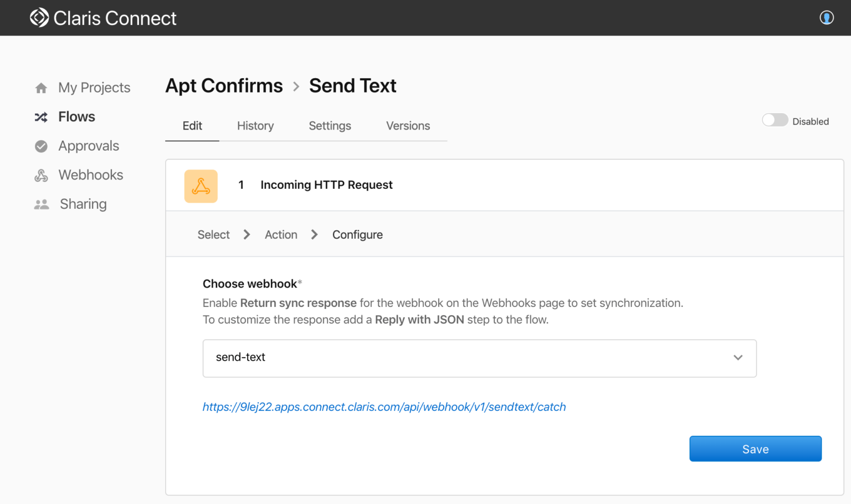Open the Approvals section
Image resolution: width=851 pixels, height=504 pixels.
(x=89, y=146)
